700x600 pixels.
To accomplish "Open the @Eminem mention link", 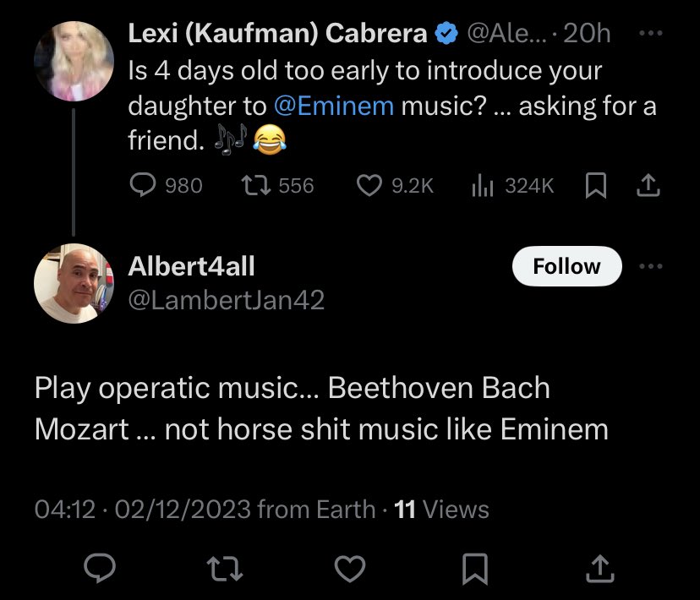I will point(334,106).
